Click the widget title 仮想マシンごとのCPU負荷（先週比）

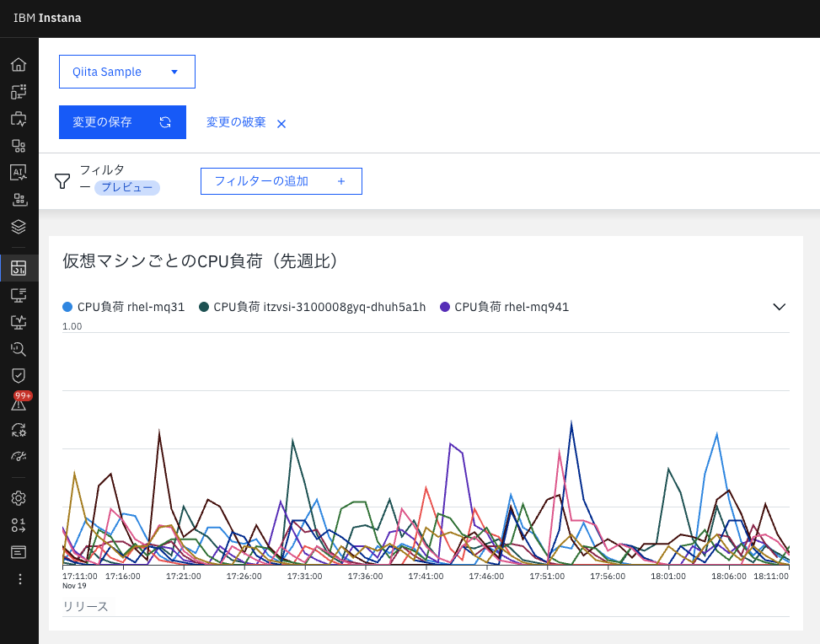(x=201, y=260)
